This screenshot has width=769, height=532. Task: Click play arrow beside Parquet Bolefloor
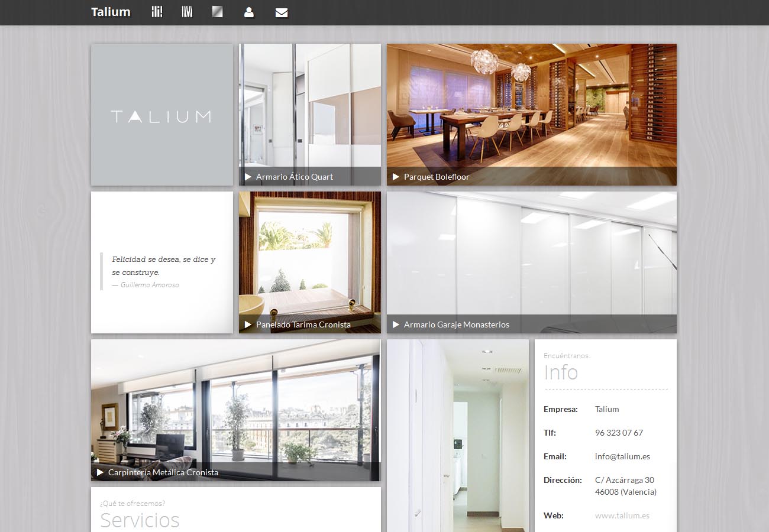pyautogui.click(x=396, y=177)
